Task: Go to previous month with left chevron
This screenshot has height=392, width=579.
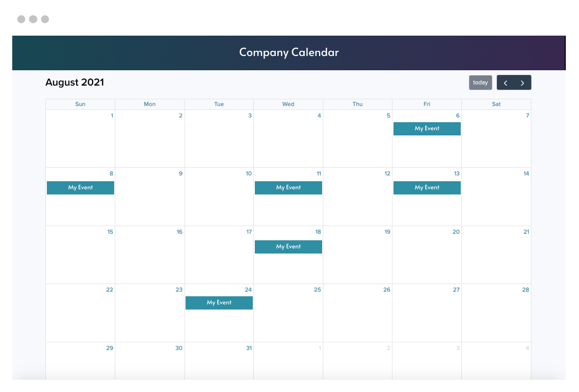Action: point(506,82)
